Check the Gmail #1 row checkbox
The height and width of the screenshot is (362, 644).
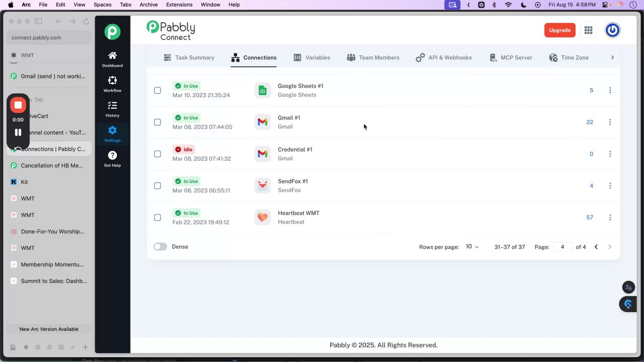pos(157,122)
